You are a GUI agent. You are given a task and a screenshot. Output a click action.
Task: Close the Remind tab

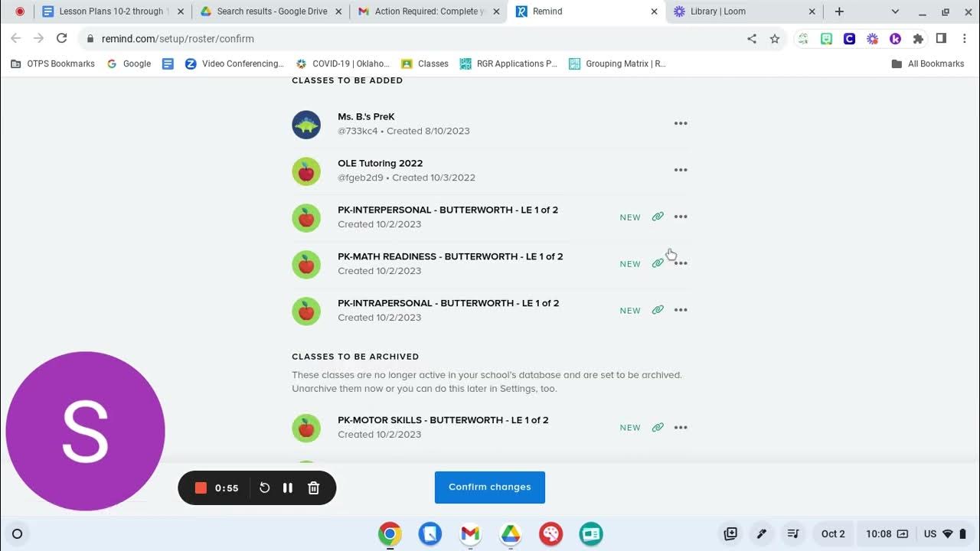point(654,11)
